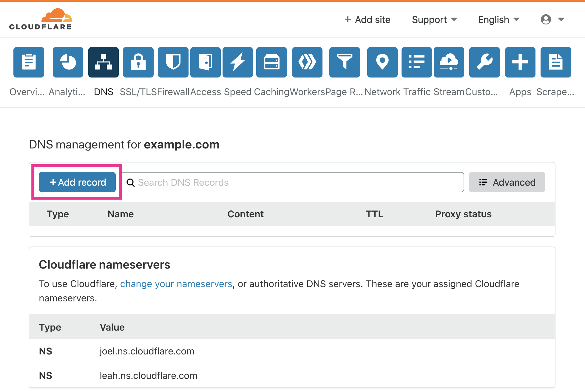585x392 pixels.
Task: Open the Overview section icon
Action: (29, 62)
